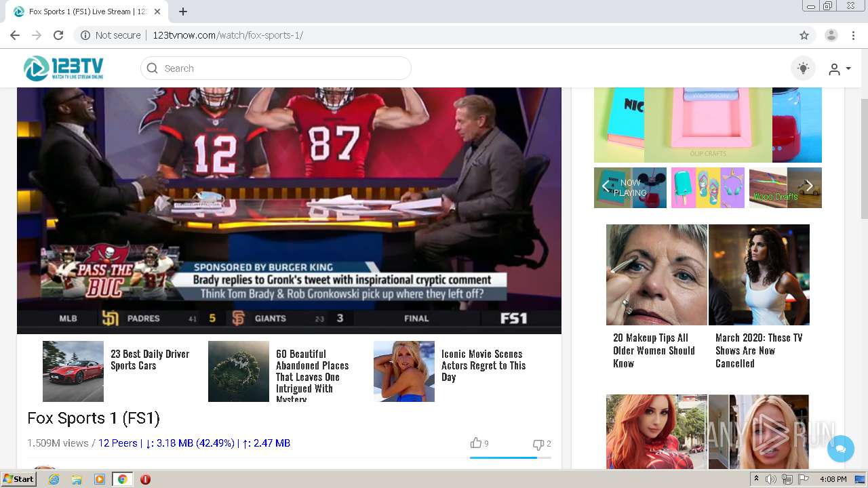The height and width of the screenshot is (488, 868).
Task: Click the search magnifier icon
Action: tap(152, 68)
